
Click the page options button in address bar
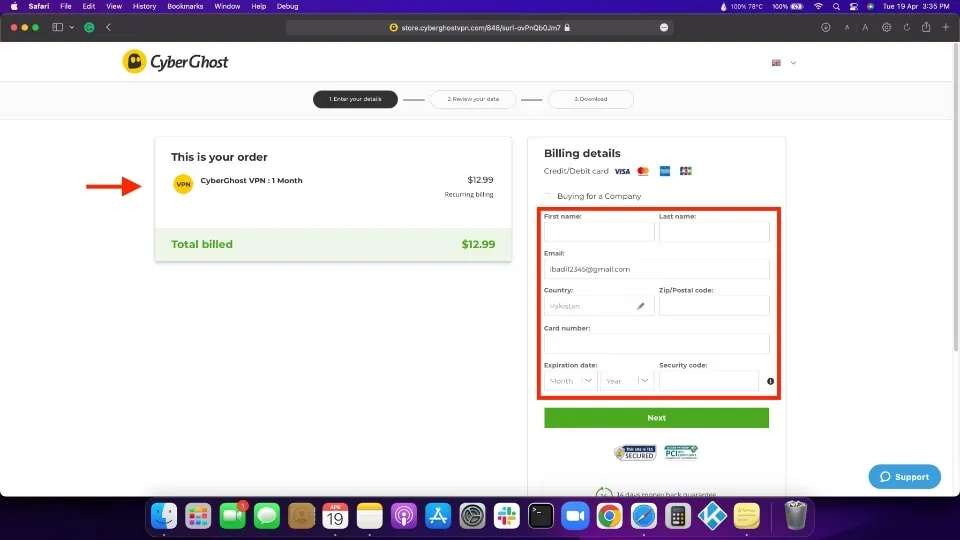(x=664, y=27)
